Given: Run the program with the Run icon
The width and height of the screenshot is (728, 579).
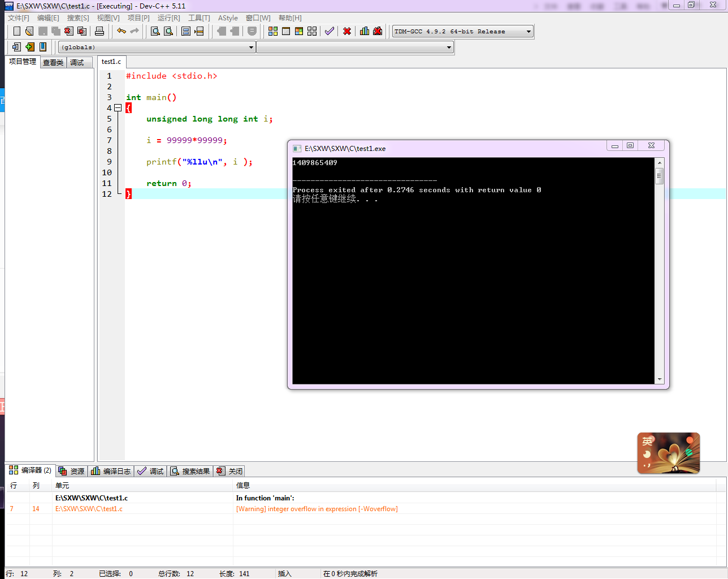Looking at the screenshot, I should click(286, 31).
